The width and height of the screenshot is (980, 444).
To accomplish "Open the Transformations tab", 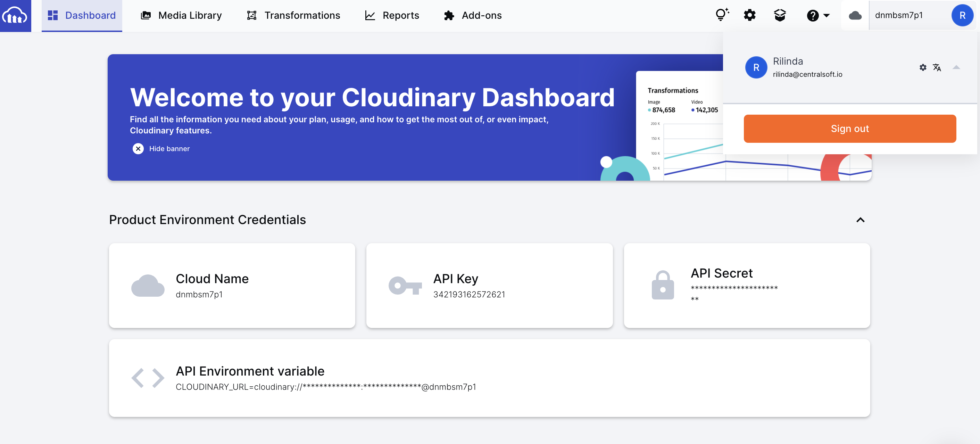I will pyautogui.click(x=293, y=16).
